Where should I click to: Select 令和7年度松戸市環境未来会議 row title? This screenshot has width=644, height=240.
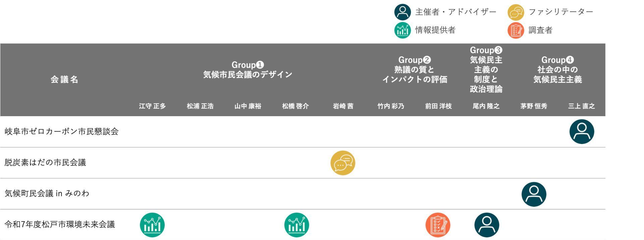60,224
